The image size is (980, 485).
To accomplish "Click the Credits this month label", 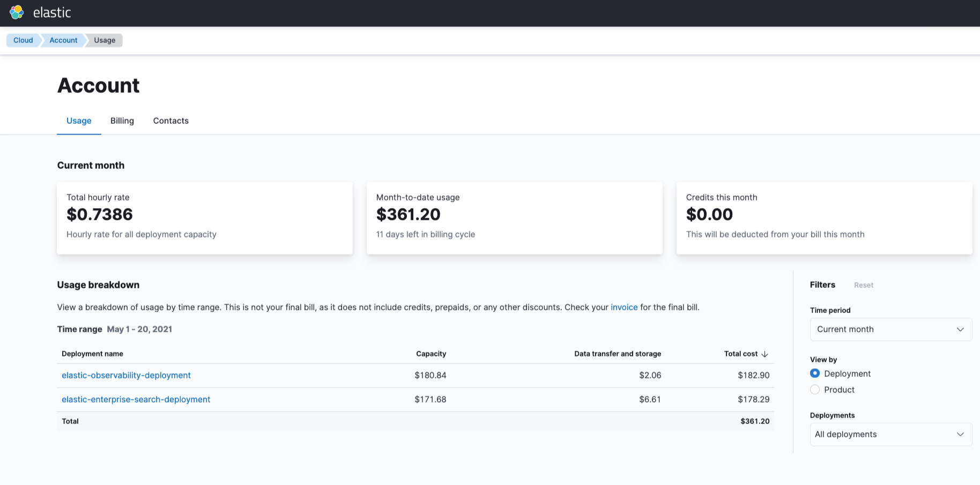I will pos(722,197).
